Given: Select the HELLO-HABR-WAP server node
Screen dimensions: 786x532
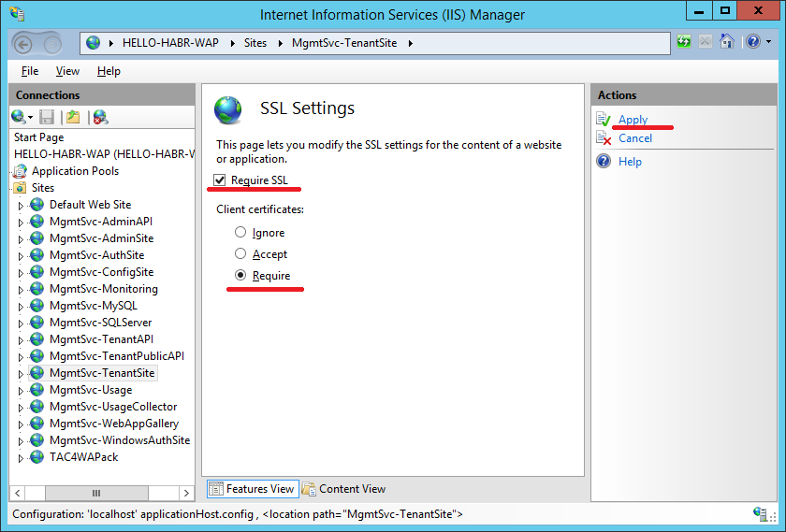Looking at the screenshot, I should (104, 153).
